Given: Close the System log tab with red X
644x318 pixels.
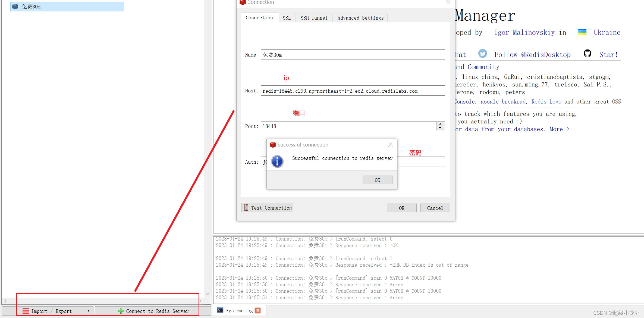Looking at the screenshot, I should coord(257,310).
